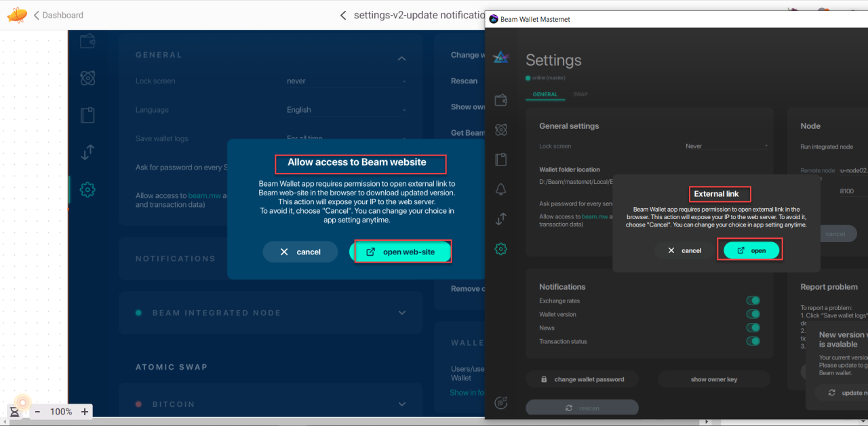This screenshot has height=426, width=868.
Task: Collapse the GENERAL settings section
Action: click(401, 58)
